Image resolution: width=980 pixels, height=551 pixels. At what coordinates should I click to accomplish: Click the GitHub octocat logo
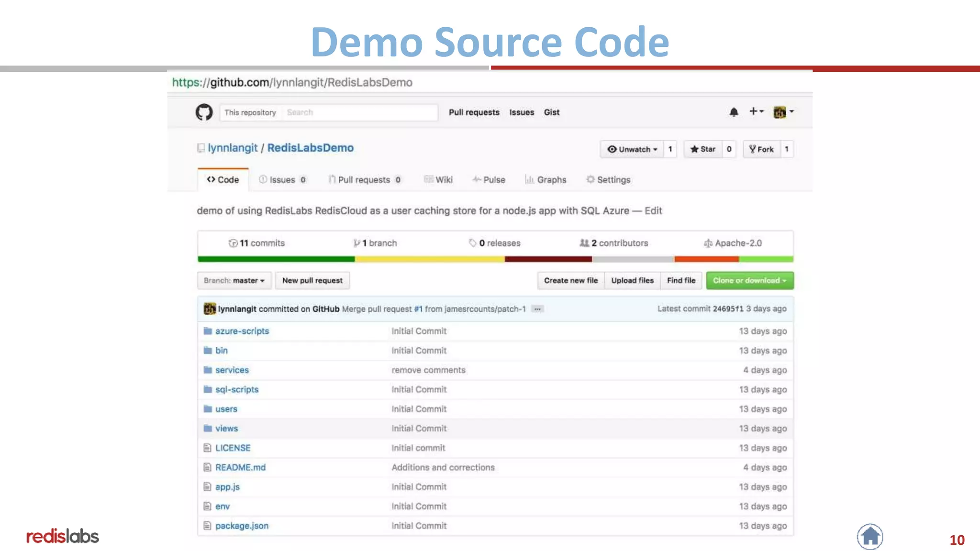[204, 112]
